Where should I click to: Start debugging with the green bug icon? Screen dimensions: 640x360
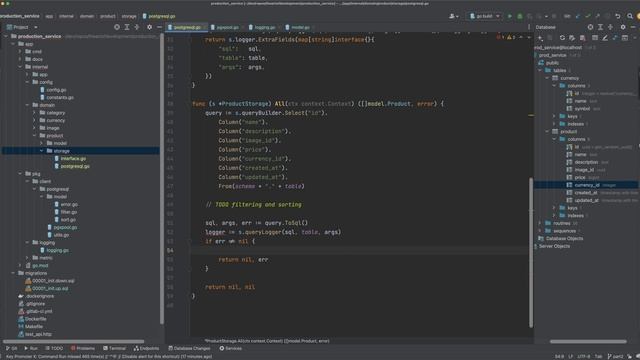click(520, 16)
